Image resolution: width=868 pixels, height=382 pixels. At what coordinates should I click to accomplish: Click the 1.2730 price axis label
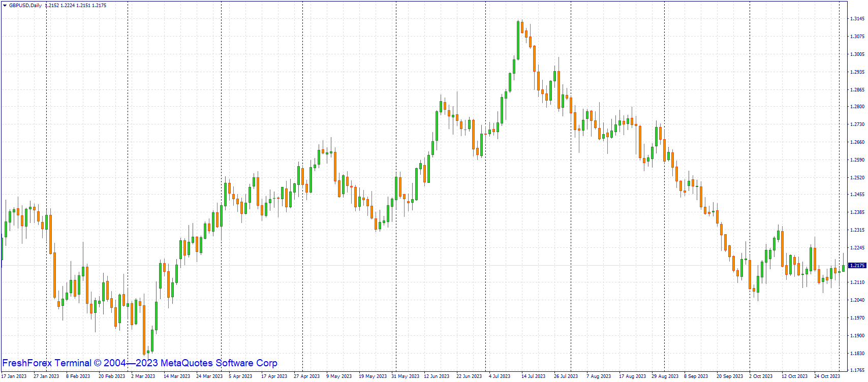tap(857, 124)
